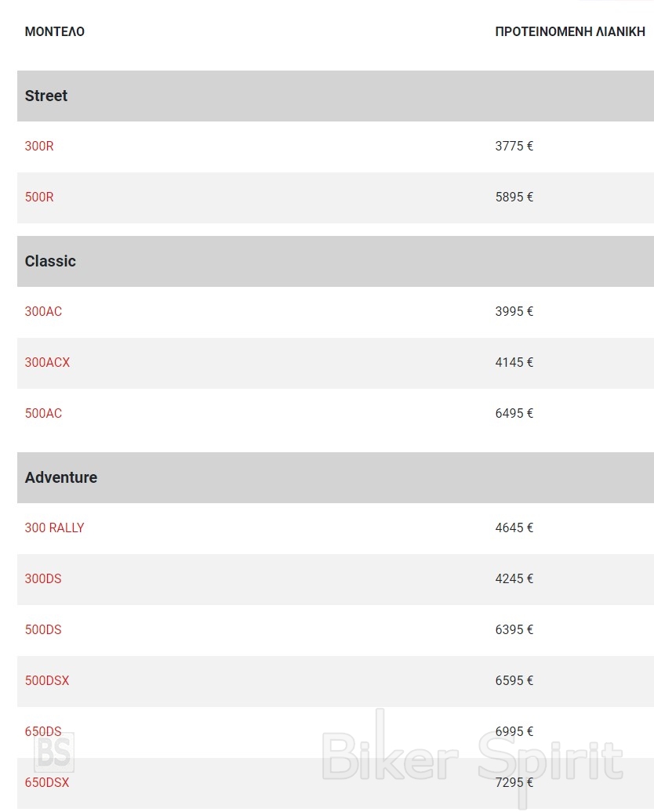The image size is (654, 812).
Task: Open the 300ACX model page
Action: [47, 363]
